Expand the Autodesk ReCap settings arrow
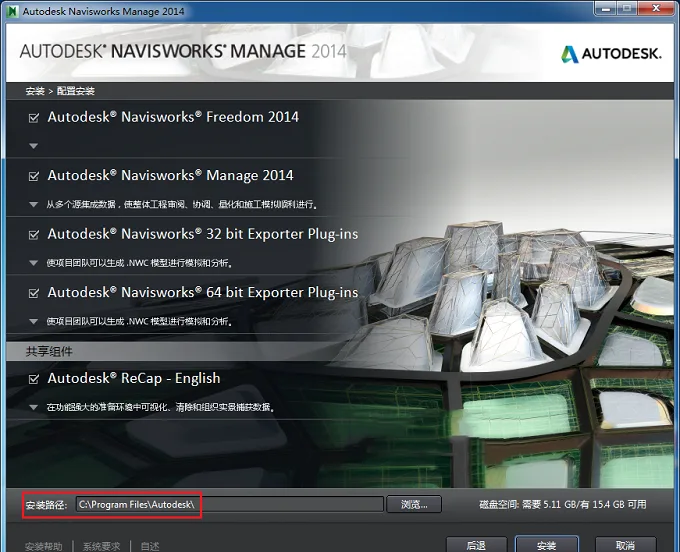The image size is (680, 552). pyautogui.click(x=33, y=407)
